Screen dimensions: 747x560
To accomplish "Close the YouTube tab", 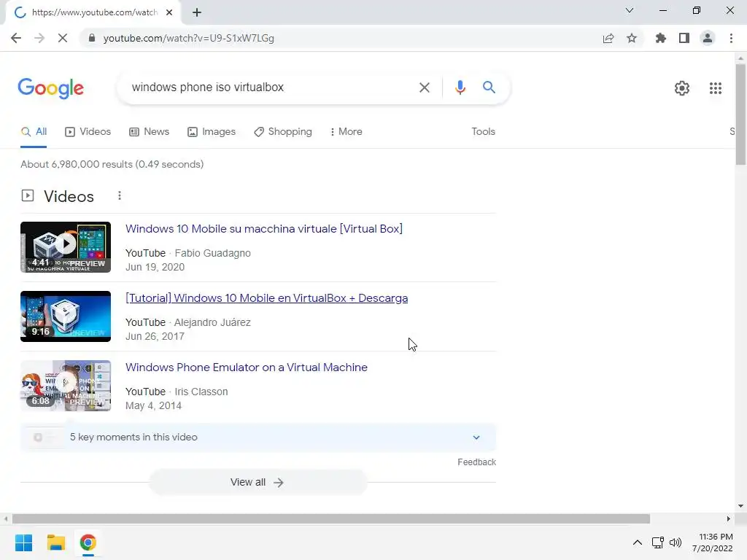I will click(169, 12).
